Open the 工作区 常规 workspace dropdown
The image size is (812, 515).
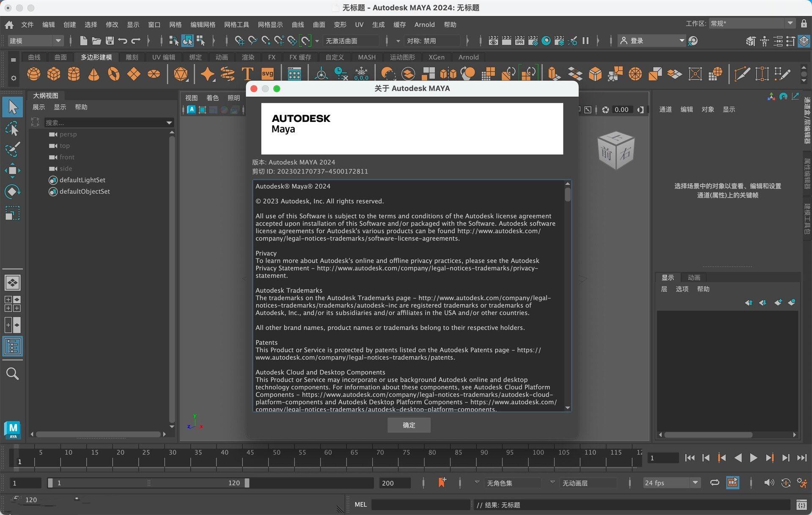752,24
